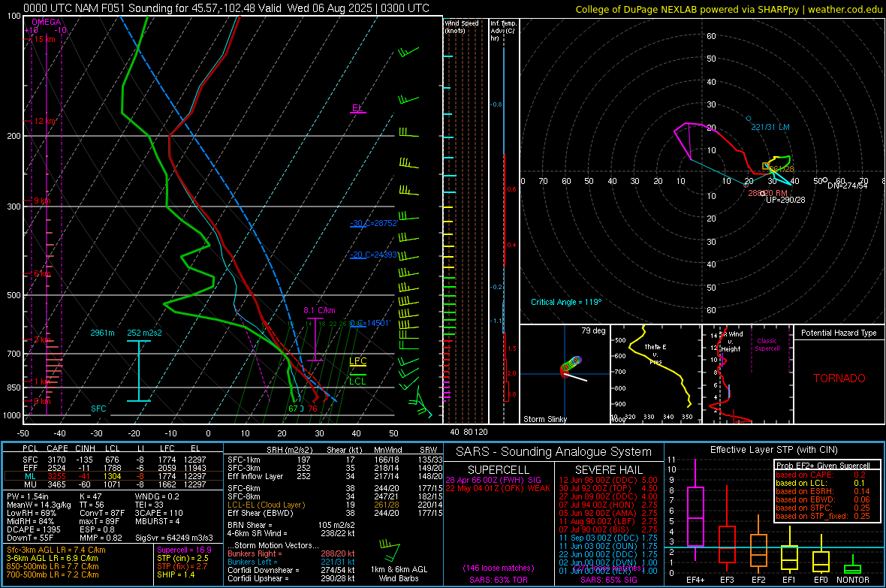
Task: Click the STP (cin) = 2.5 index
Action: 182,558
